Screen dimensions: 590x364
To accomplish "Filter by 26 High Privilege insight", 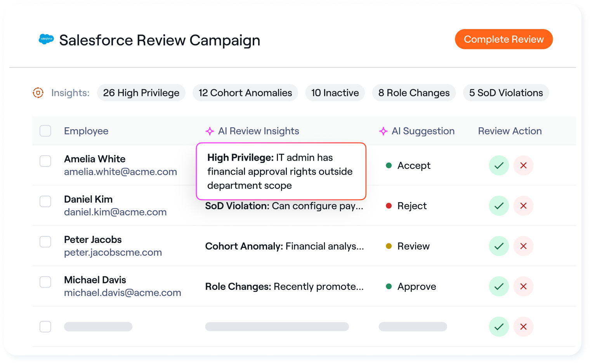I will 141,93.
